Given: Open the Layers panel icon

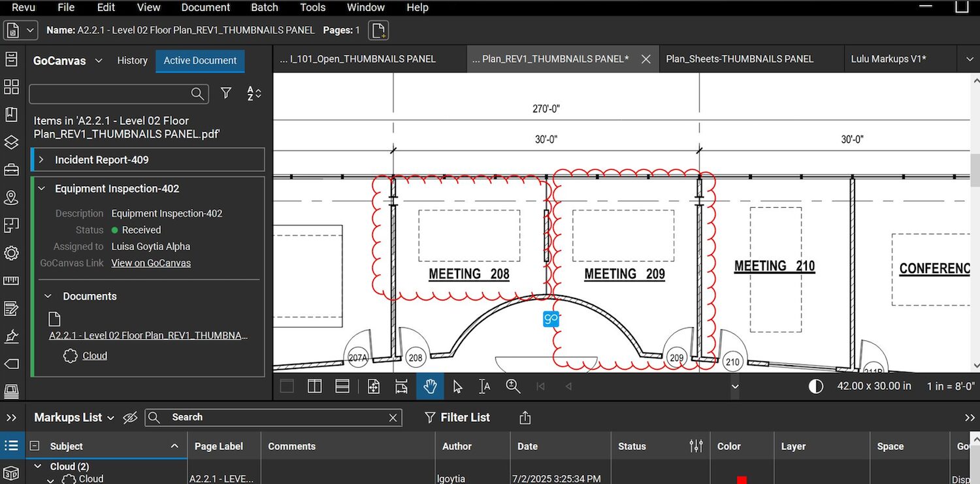Looking at the screenshot, I should coord(10,142).
